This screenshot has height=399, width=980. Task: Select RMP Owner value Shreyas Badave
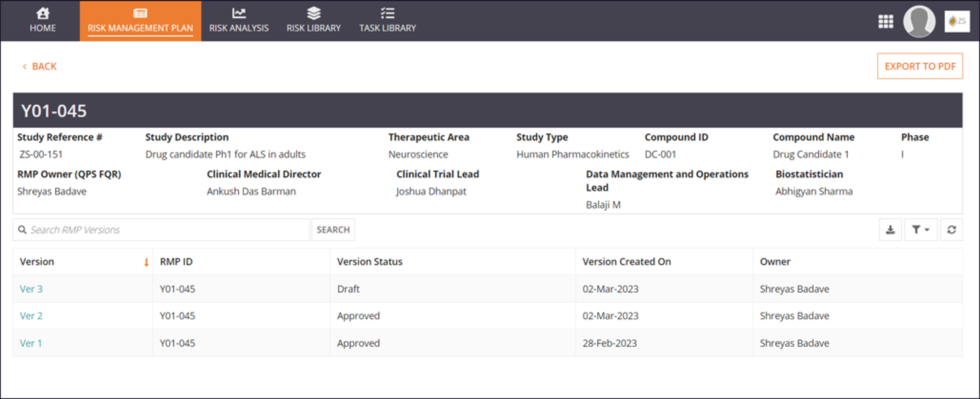pos(52,191)
